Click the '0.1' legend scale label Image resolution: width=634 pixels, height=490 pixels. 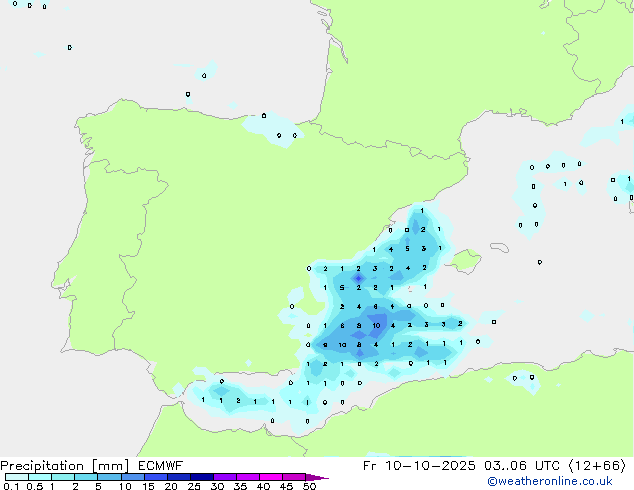pos(11,486)
